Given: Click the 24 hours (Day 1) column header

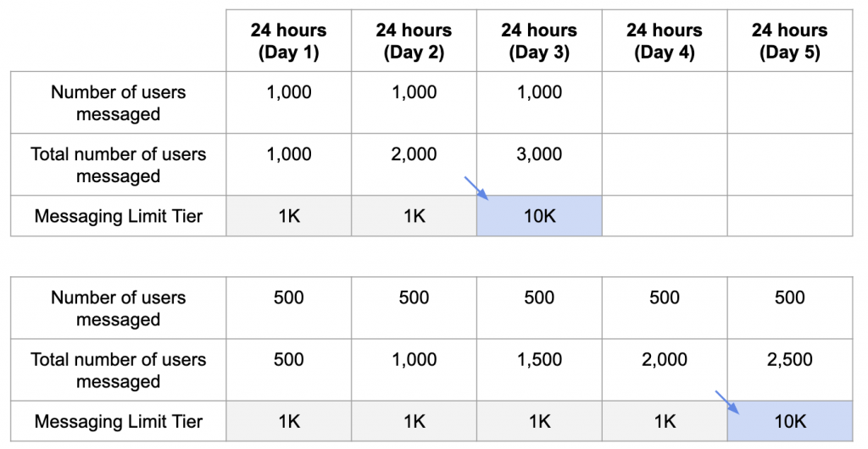Looking at the screenshot, I should point(288,41).
